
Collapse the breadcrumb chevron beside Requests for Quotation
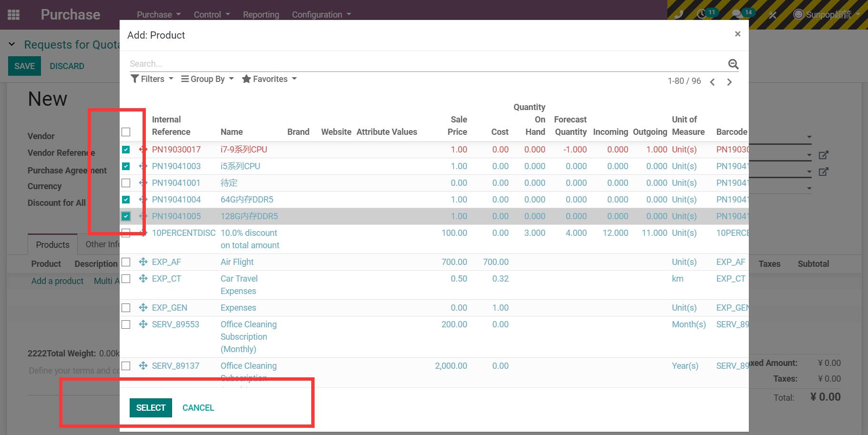[x=12, y=44]
